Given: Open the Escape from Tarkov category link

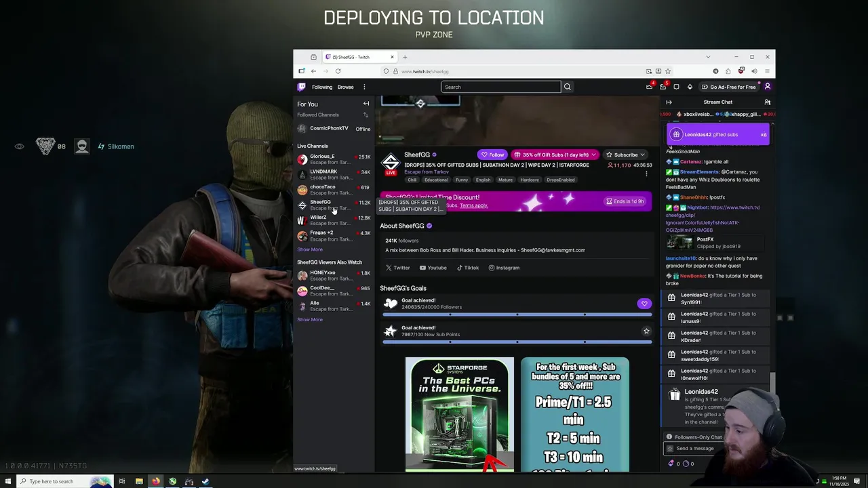Looking at the screenshot, I should [426, 171].
